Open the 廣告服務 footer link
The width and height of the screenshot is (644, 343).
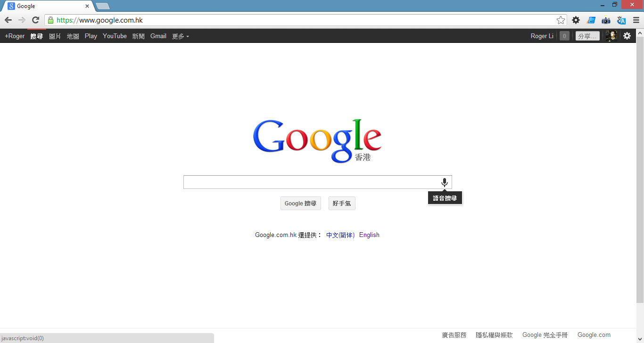(x=454, y=335)
